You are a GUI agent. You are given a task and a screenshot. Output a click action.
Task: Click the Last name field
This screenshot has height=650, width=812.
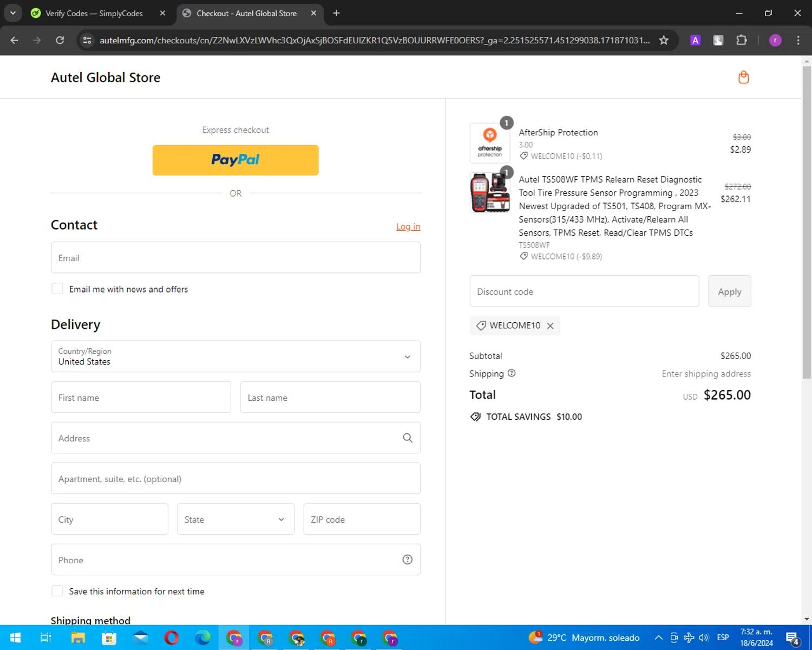[x=330, y=397]
